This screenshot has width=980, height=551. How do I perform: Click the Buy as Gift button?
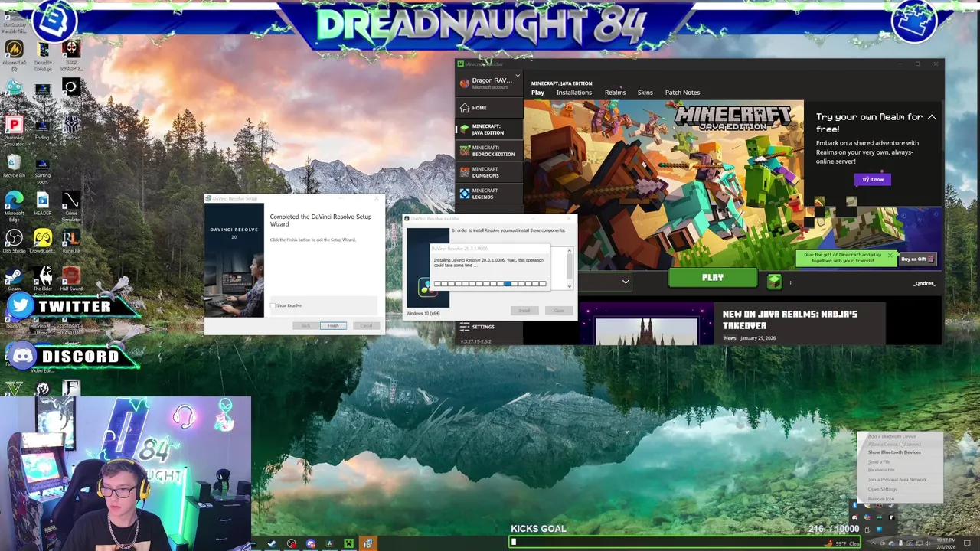[916, 259]
